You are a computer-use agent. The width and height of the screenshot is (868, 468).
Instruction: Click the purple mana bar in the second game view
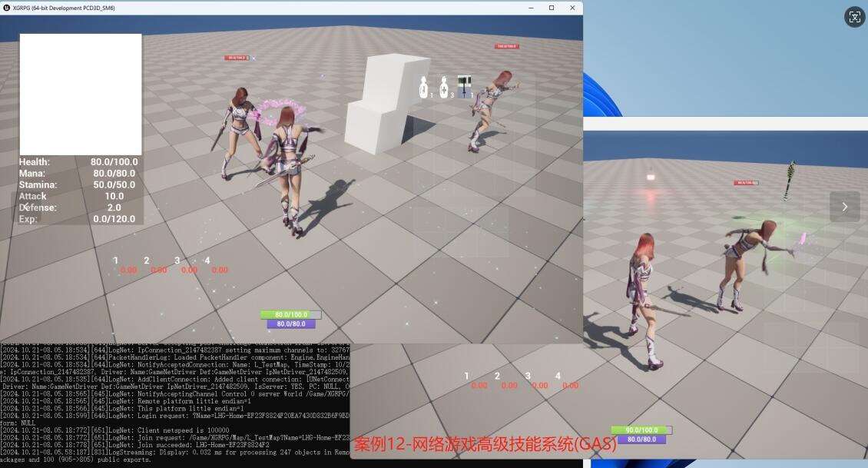pos(641,440)
